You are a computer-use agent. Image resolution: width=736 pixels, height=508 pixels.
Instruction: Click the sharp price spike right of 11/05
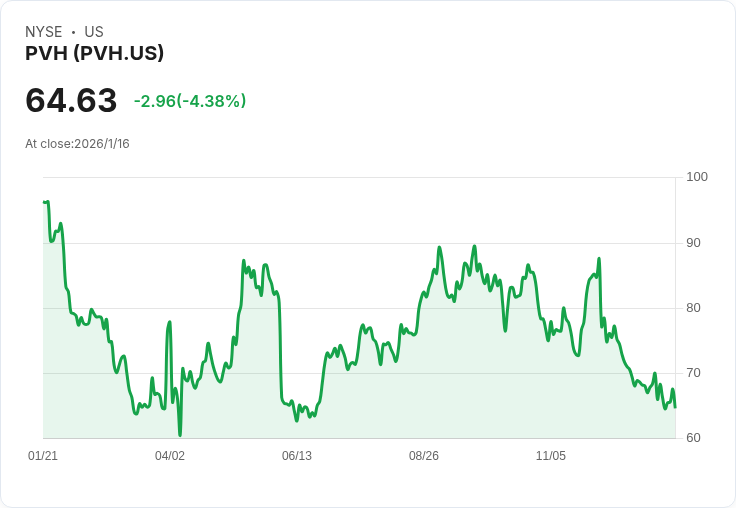tap(599, 259)
